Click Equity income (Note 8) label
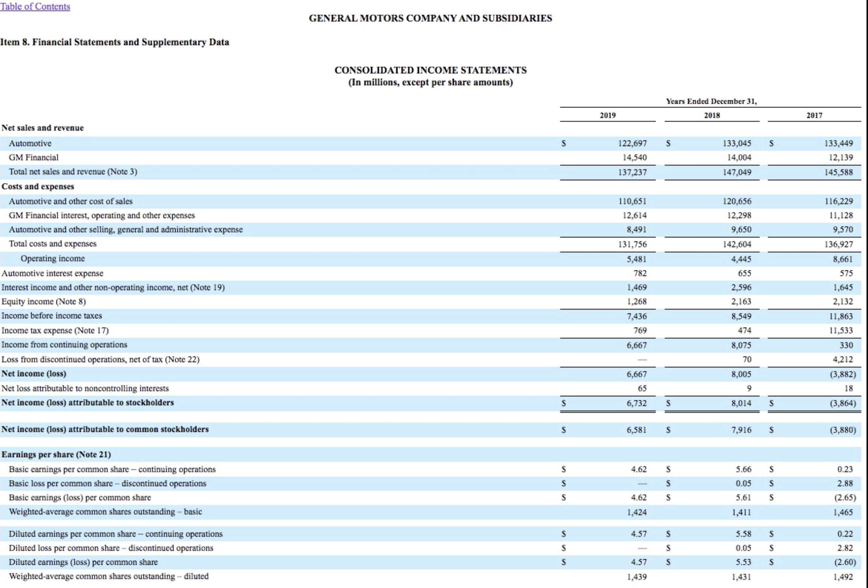The width and height of the screenshot is (868, 588). [x=43, y=302]
